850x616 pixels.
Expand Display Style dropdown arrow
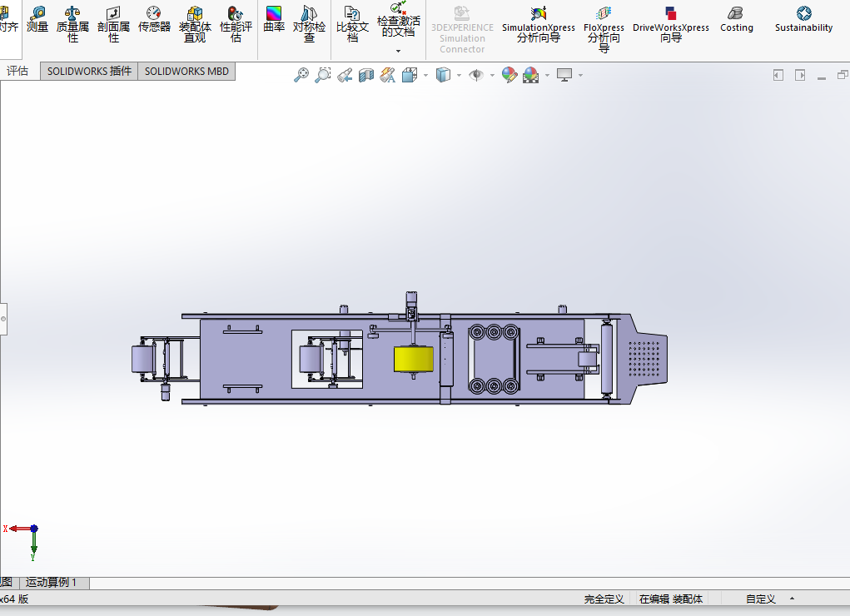460,75
